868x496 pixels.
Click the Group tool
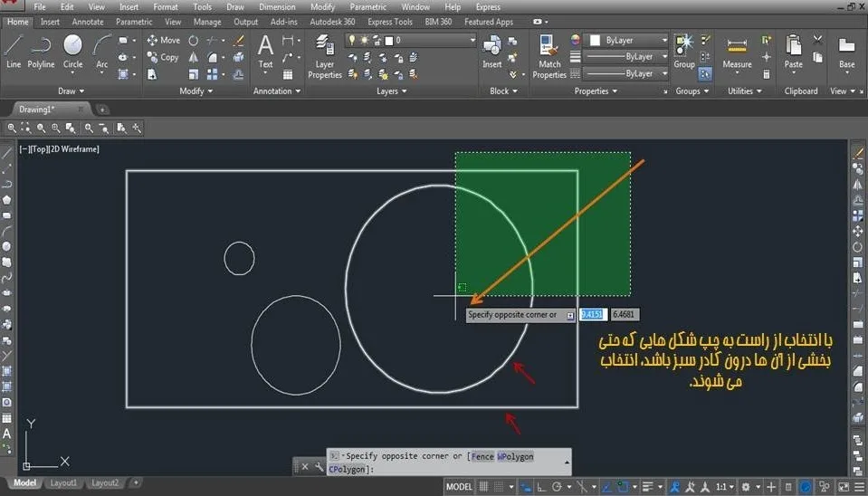coord(684,52)
